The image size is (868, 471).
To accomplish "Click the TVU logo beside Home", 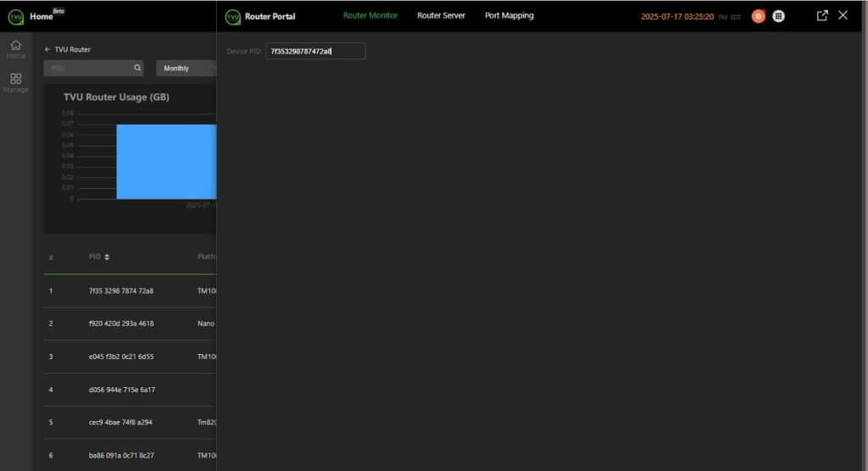I will (x=16, y=17).
